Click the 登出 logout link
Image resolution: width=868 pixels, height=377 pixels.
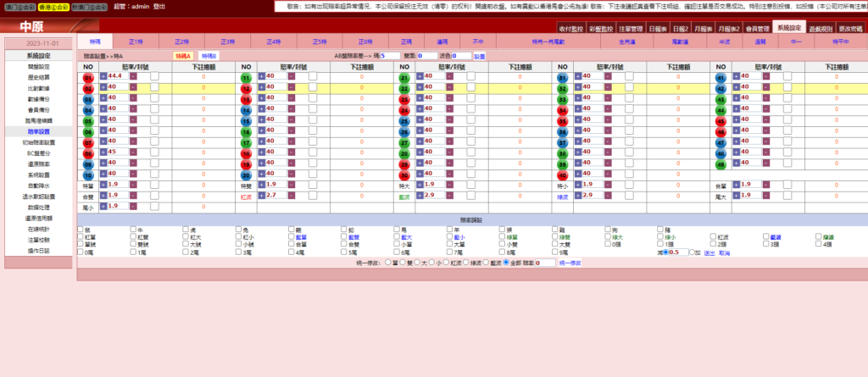pos(159,6)
